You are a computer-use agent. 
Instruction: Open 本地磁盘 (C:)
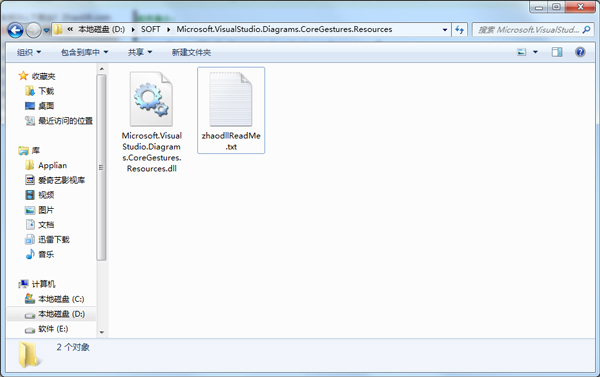point(61,299)
